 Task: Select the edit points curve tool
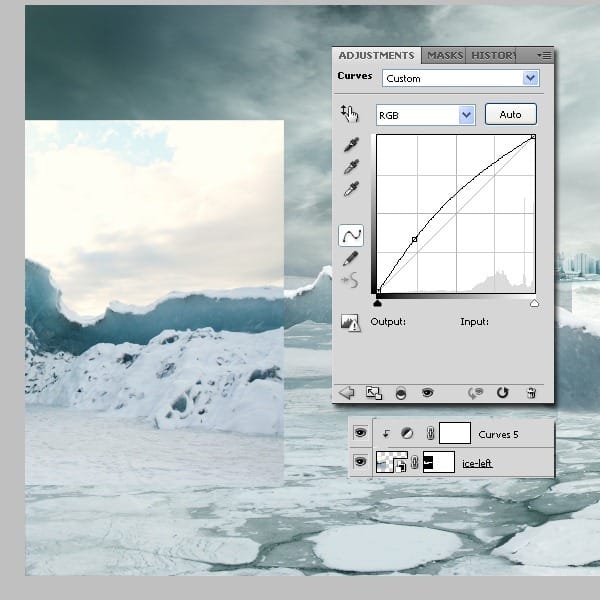coord(351,236)
